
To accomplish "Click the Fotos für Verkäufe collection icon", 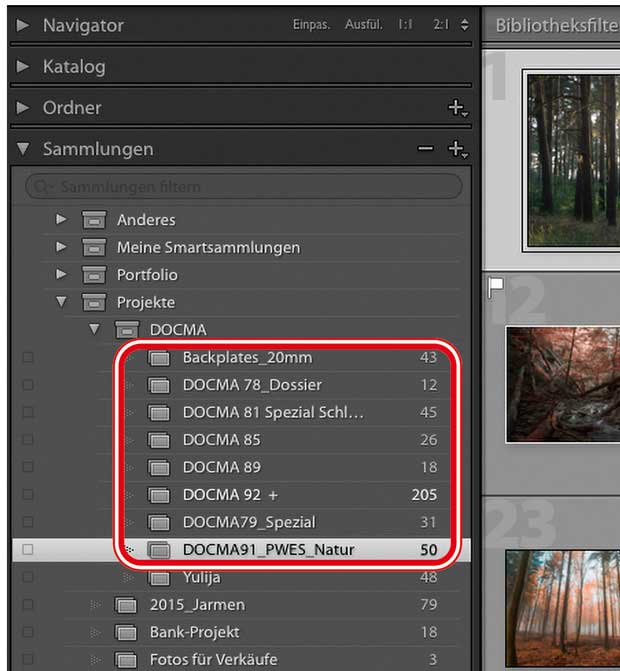I will [126, 660].
